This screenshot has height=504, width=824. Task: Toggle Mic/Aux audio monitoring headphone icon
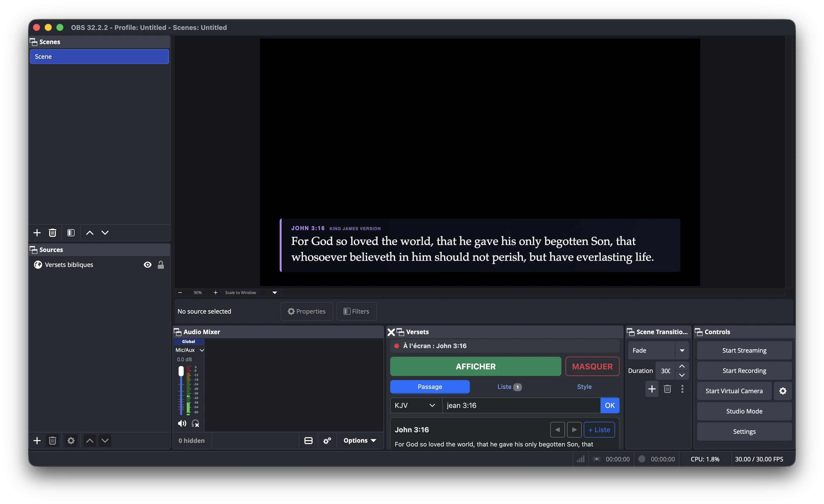pos(196,423)
